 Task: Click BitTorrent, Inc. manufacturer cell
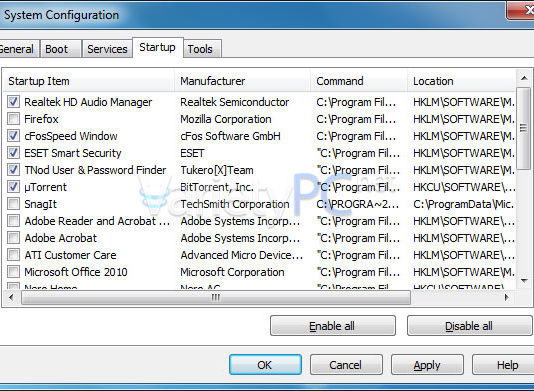tap(217, 187)
